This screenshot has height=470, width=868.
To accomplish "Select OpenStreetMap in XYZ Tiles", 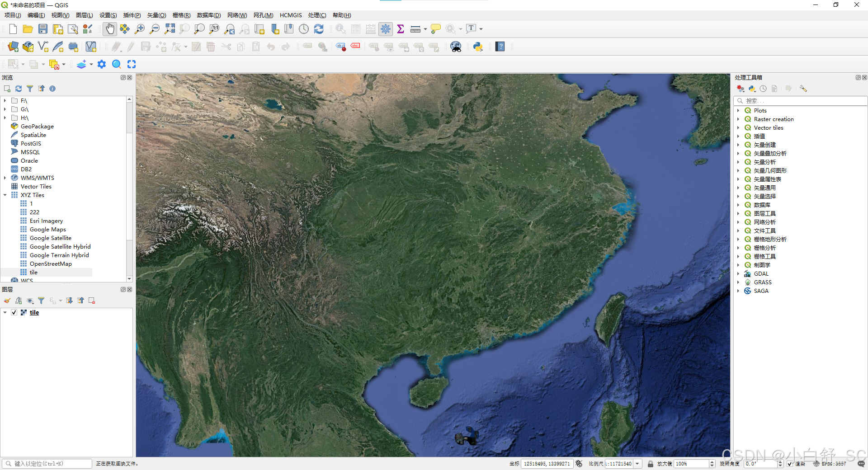I will point(51,263).
